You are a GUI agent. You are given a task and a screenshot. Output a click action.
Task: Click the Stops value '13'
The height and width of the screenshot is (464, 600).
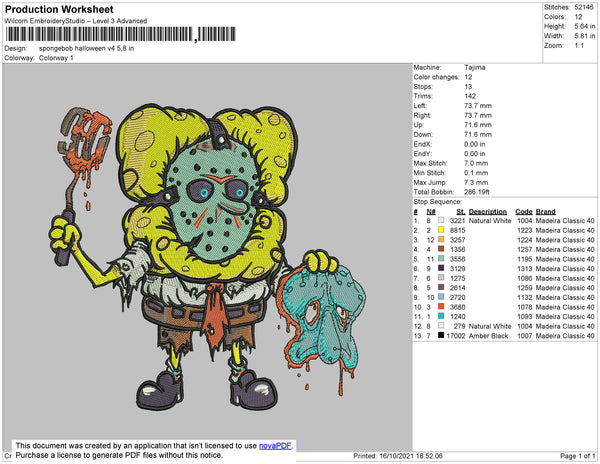coord(468,87)
